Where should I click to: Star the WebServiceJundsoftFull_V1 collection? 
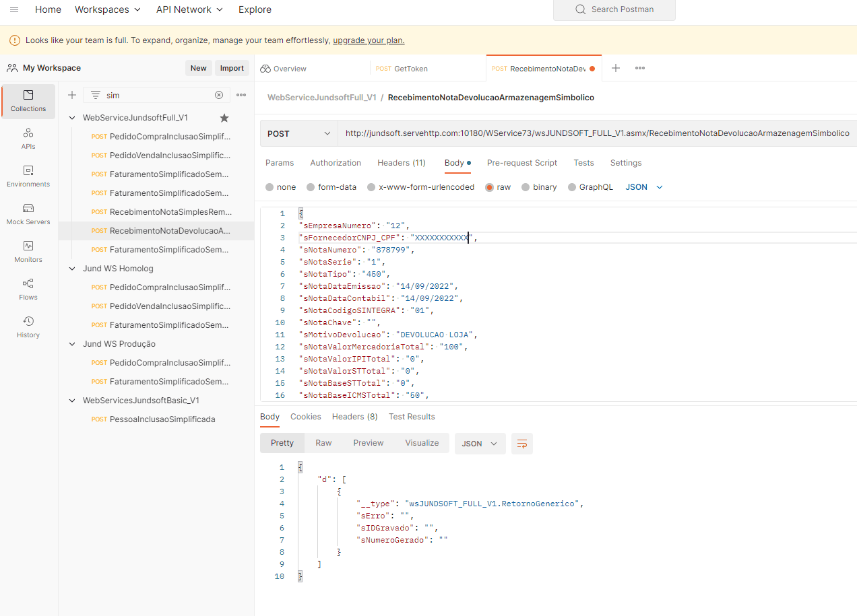pos(224,118)
